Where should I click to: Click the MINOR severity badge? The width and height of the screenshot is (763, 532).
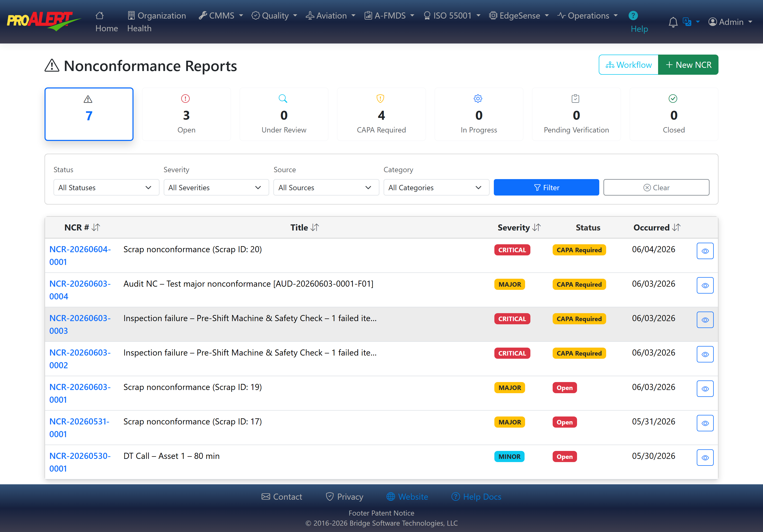(509, 456)
